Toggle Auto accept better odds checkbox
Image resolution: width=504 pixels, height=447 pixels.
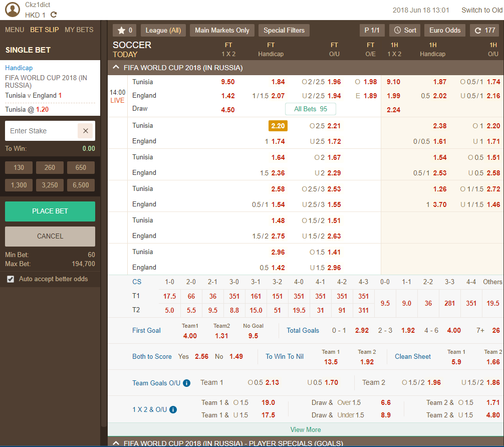tap(11, 279)
